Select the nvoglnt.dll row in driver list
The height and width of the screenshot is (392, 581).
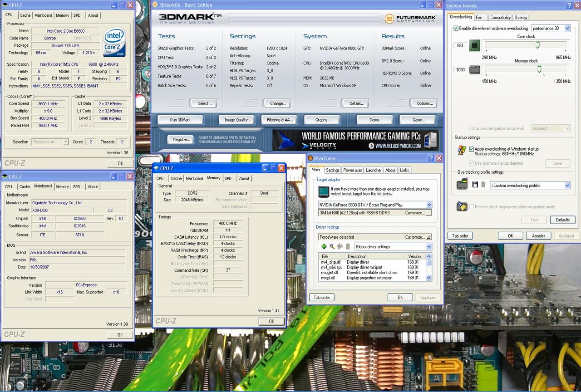tap(372, 273)
